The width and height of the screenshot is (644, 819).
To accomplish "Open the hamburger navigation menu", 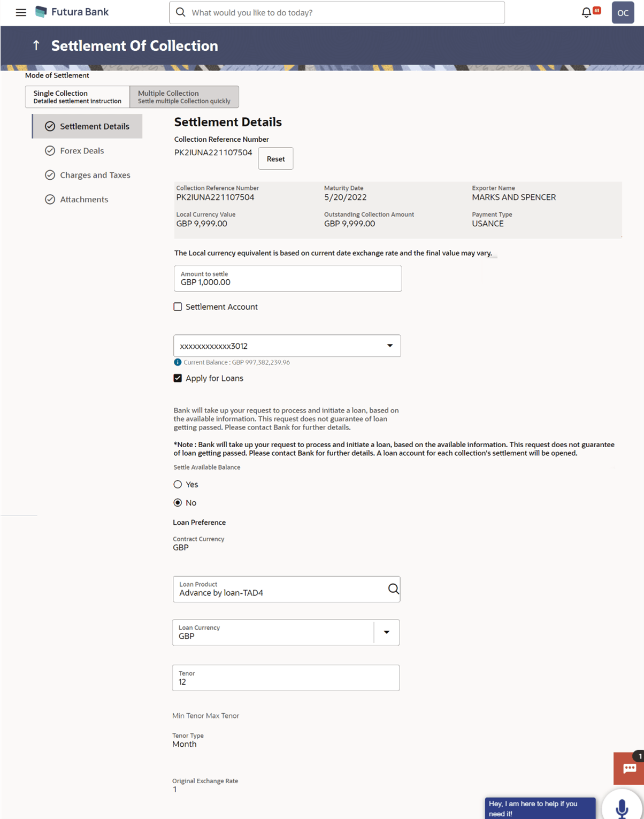I will tap(20, 12).
